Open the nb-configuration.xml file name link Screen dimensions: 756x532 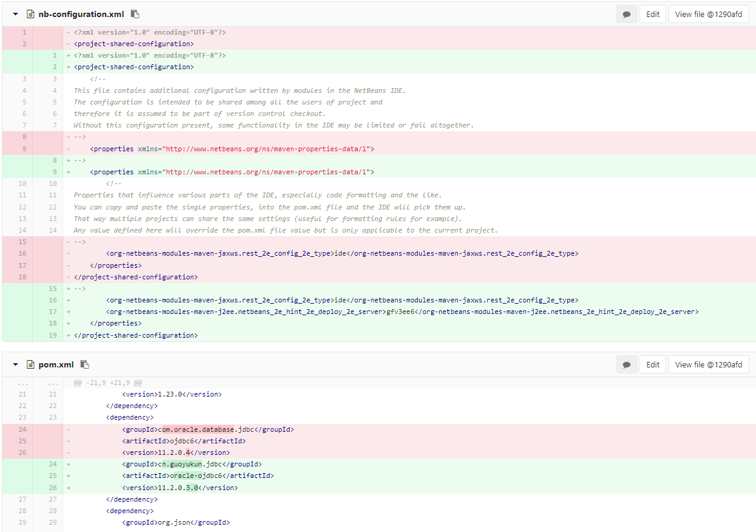(81, 14)
